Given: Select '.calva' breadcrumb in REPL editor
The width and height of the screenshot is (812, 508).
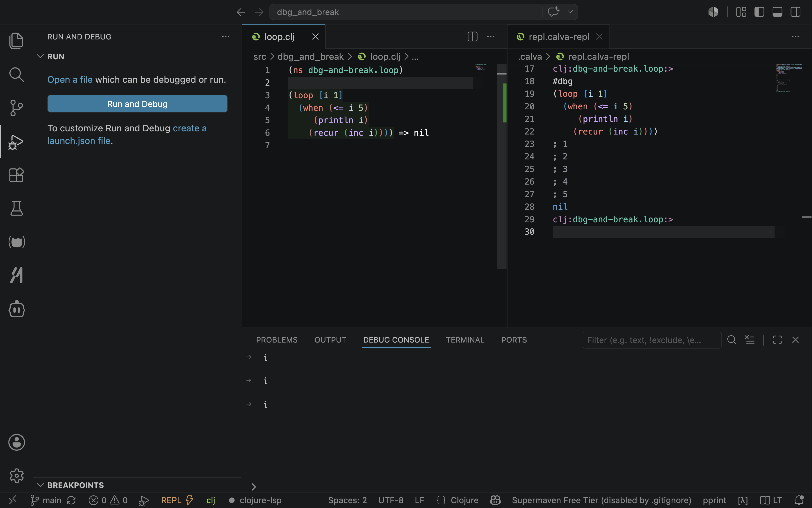Looking at the screenshot, I should (530, 57).
